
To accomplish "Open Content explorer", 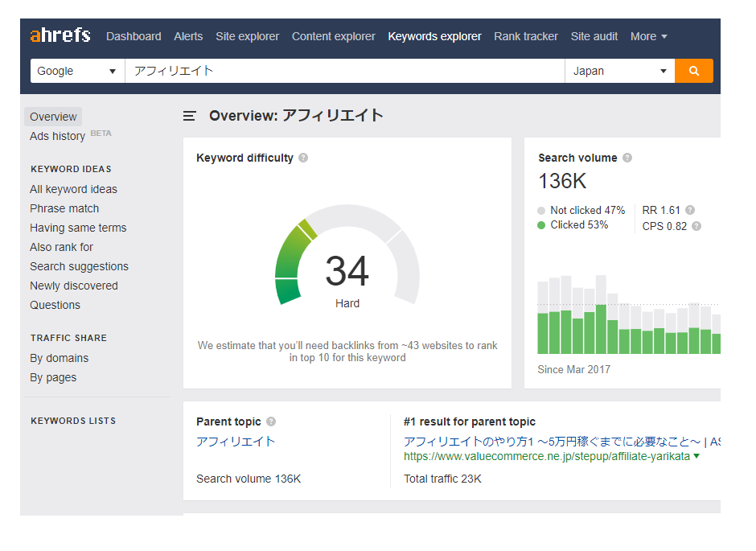I will (x=333, y=36).
